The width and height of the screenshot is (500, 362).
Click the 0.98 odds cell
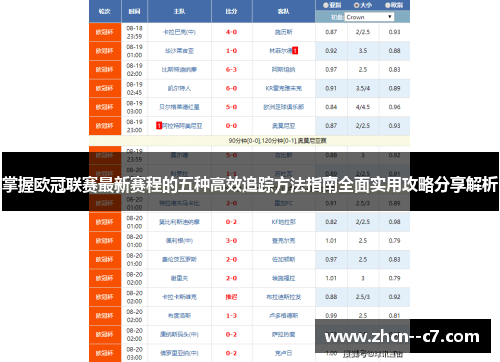pyautogui.click(x=394, y=222)
